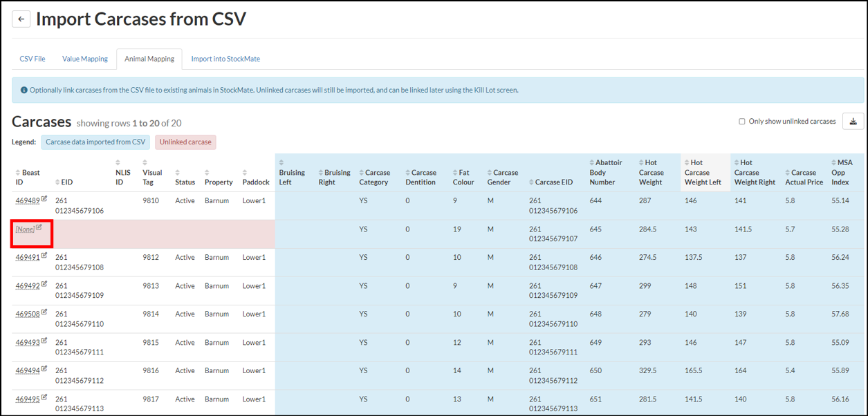Sort by the Hot Carcase Weight Left column
The height and width of the screenshot is (416, 868).
[702, 173]
